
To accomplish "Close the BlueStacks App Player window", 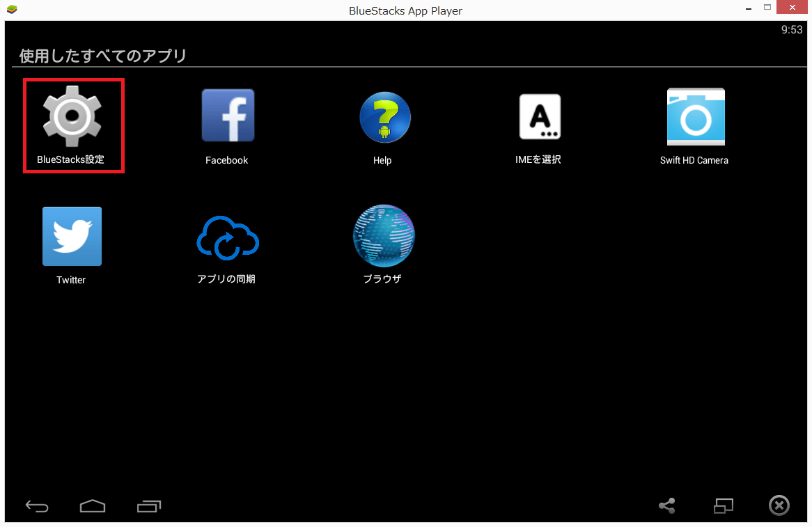I will tap(792, 8).
